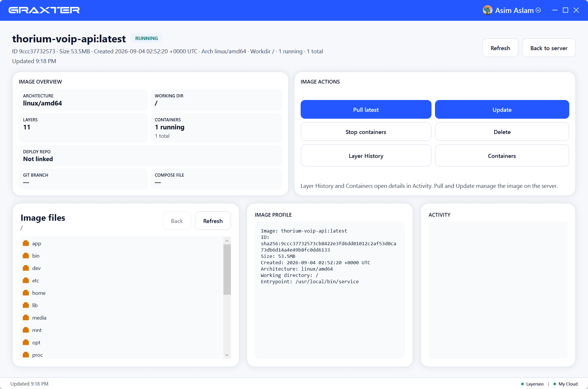Viewport: 588px width, 389px height.
Task: Go Back to server
Action: tap(549, 48)
